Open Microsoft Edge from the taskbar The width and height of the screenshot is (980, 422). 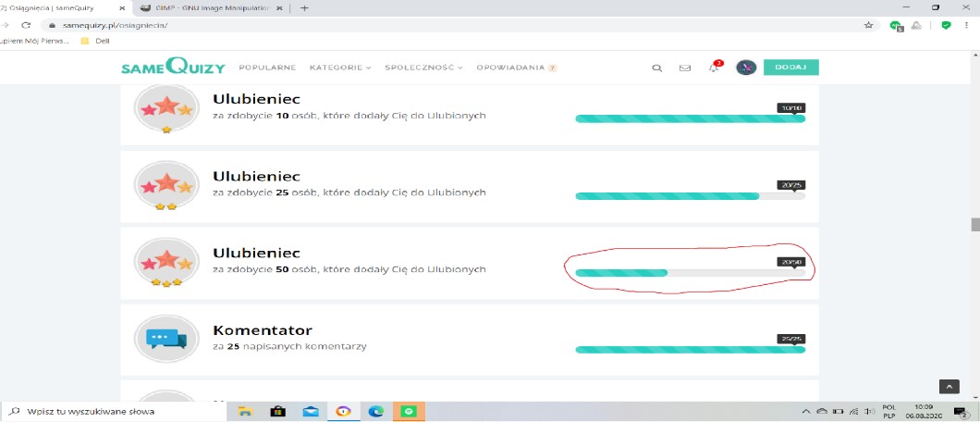[x=376, y=411]
